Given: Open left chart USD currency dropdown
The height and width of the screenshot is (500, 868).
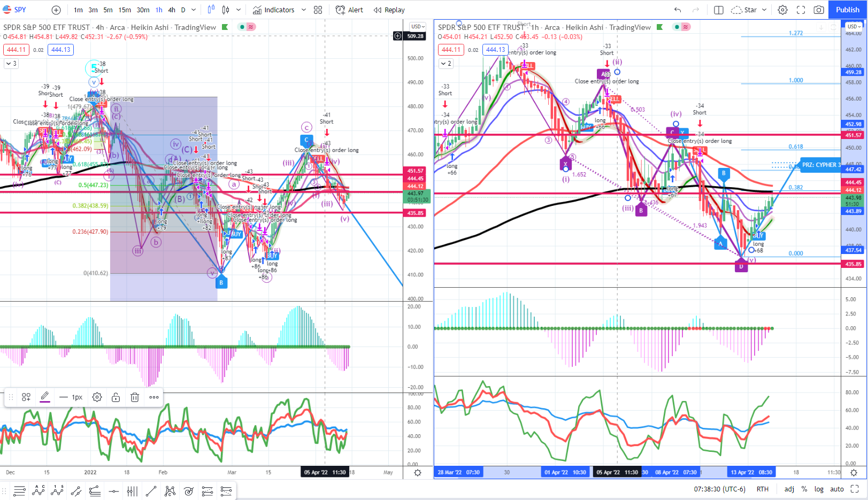Looking at the screenshot, I should [418, 26].
